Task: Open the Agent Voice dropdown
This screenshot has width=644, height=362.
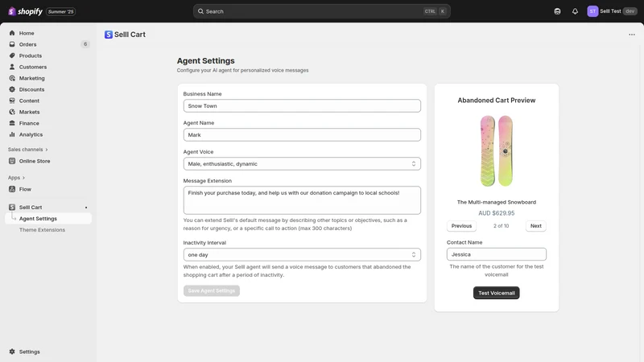Action: point(302,164)
